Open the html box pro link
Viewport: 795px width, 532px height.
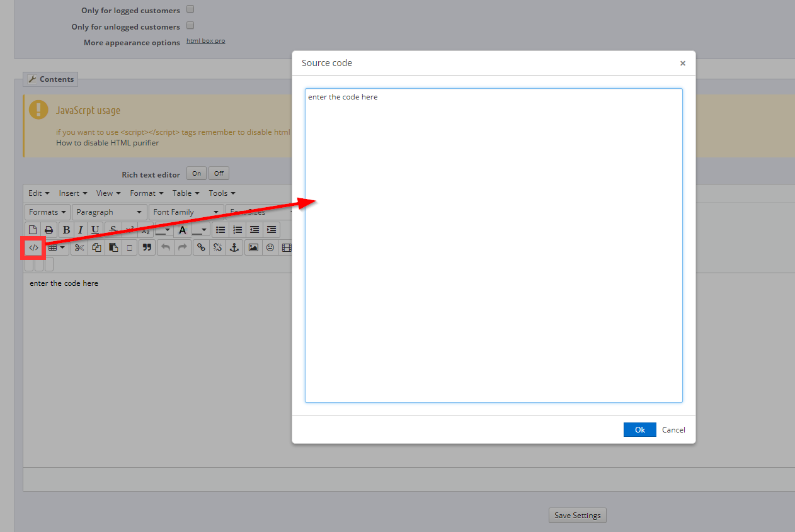click(x=205, y=41)
